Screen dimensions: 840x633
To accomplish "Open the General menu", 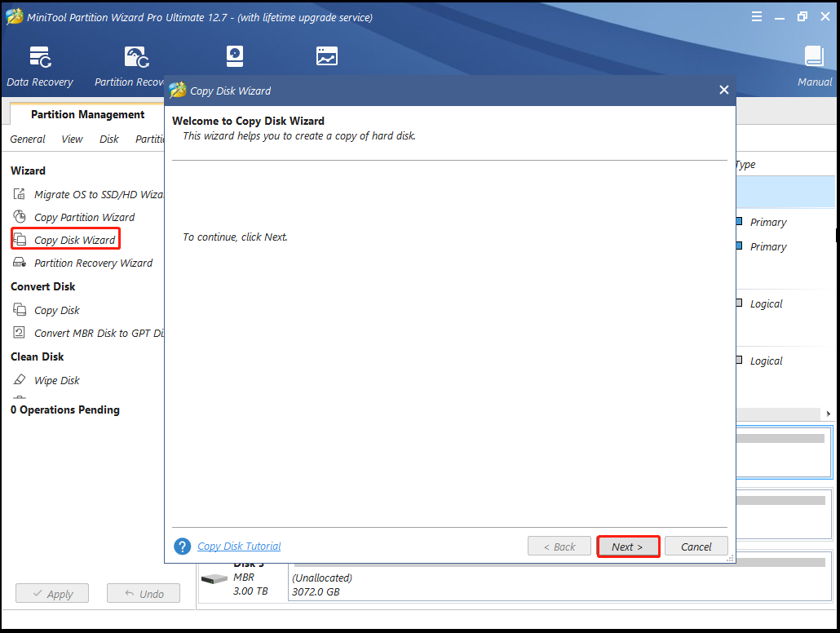I will (x=28, y=139).
